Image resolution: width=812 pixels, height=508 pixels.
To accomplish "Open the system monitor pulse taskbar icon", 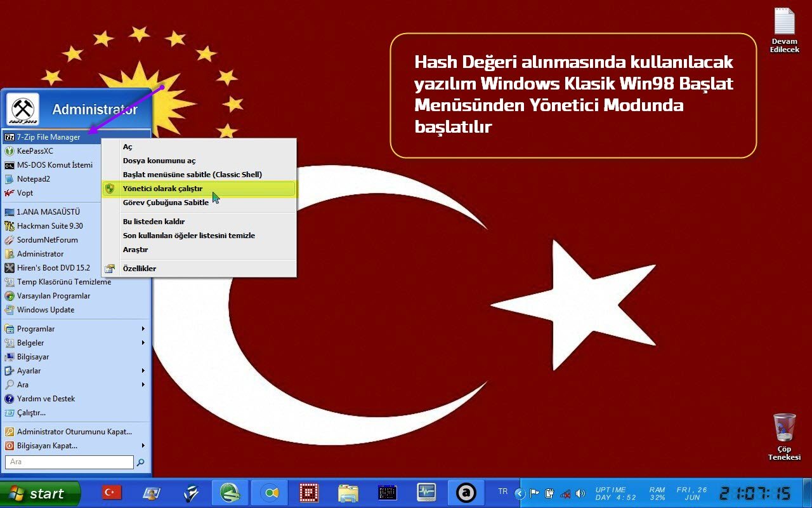I will (x=426, y=492).
